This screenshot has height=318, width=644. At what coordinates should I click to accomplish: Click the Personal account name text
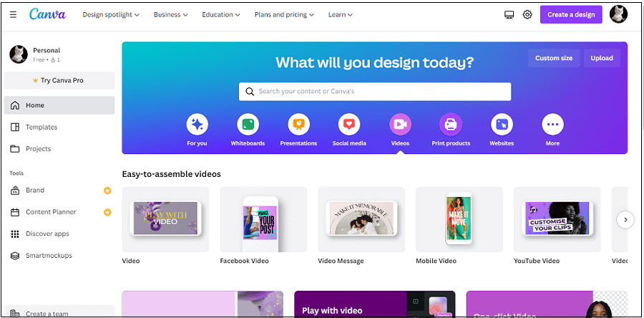(x=47, y=51)
